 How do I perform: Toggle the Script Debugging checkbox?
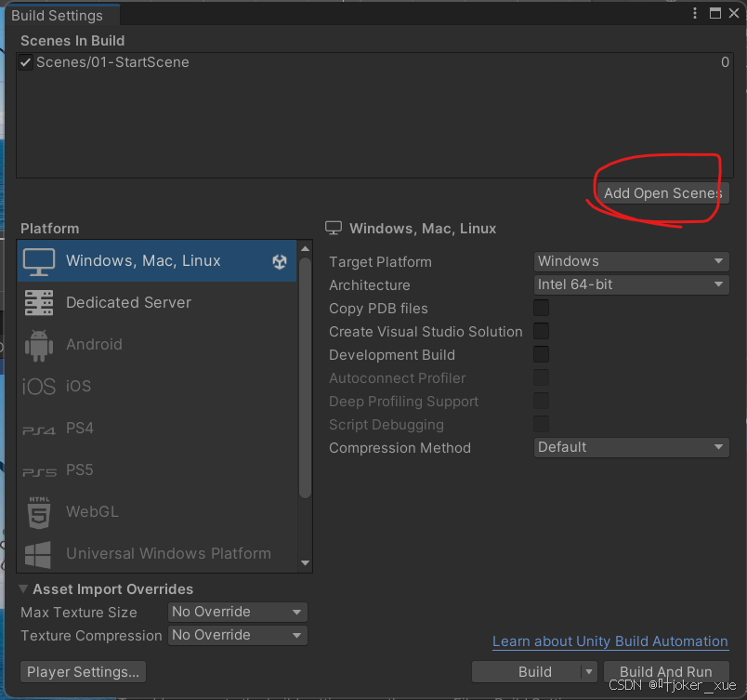(541, 424)
